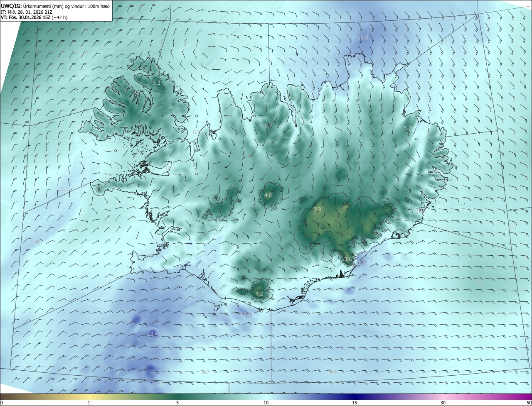Click the 4.0 value on the central glacier
This screenshot has width=532, height=406.
tap(268, 195)
